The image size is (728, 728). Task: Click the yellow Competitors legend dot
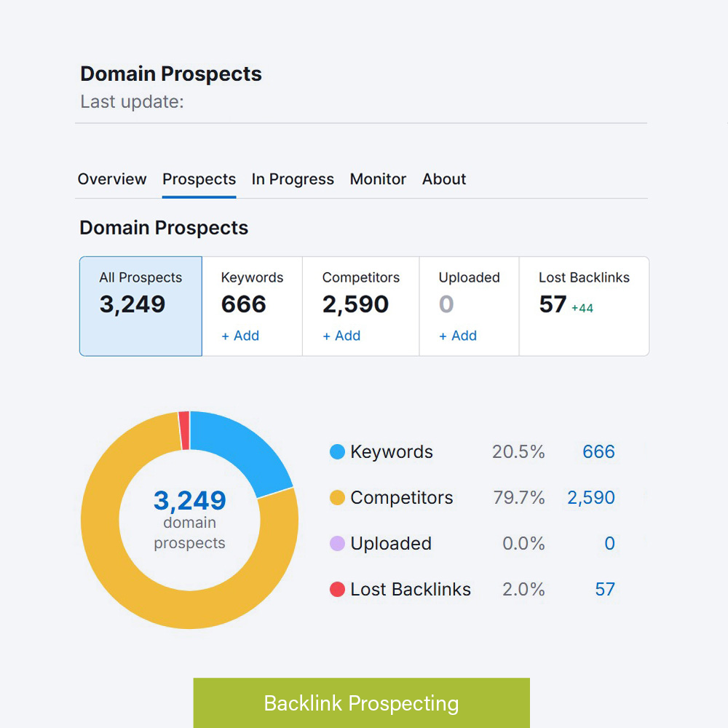click(x=337, y=498)
